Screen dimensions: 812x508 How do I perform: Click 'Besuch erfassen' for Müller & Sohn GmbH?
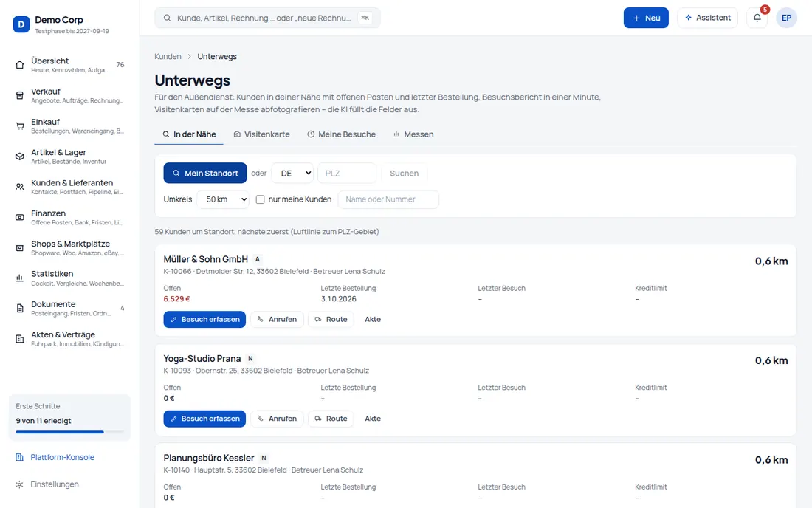205,320
